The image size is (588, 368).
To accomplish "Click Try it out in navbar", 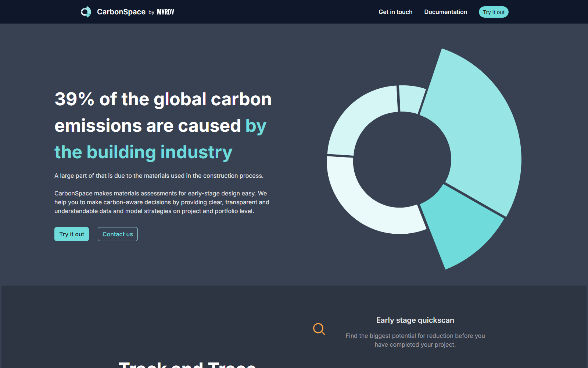I will (x=494, y=12).
